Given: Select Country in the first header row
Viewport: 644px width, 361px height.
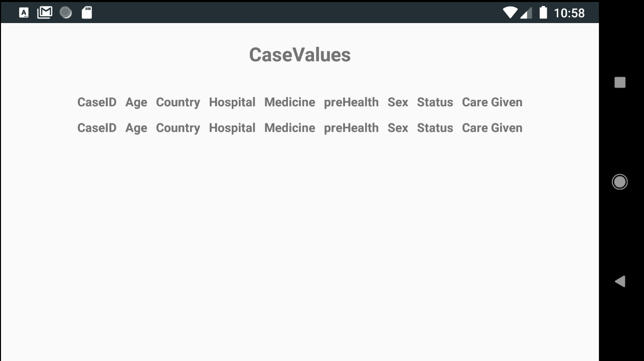Looking at the screenshot, I should coord(178,102).
